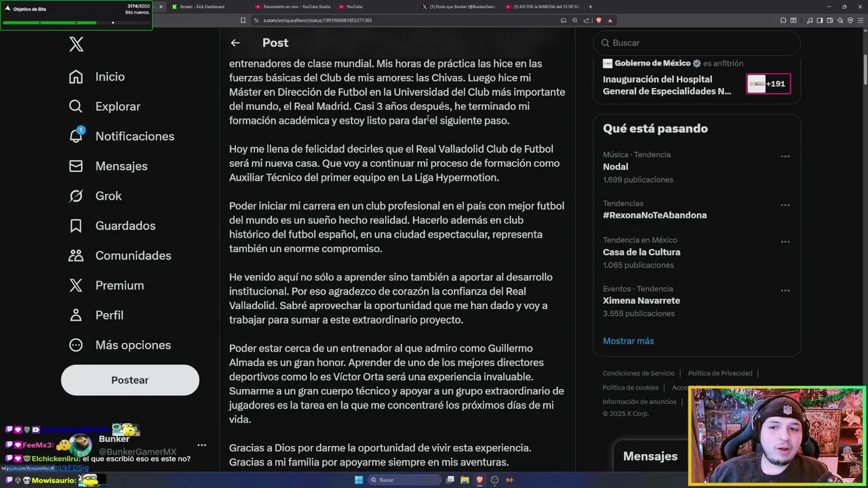Click the Brave shields lion icon
This screenshot has width=868, height=488.
pos(599,20)
